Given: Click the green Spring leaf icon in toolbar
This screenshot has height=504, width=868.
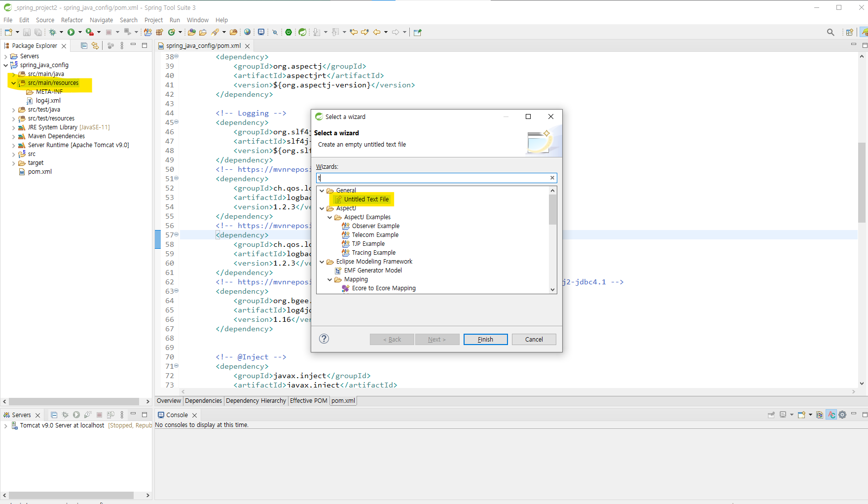Looking at the screenshot, I should [302, 32].
